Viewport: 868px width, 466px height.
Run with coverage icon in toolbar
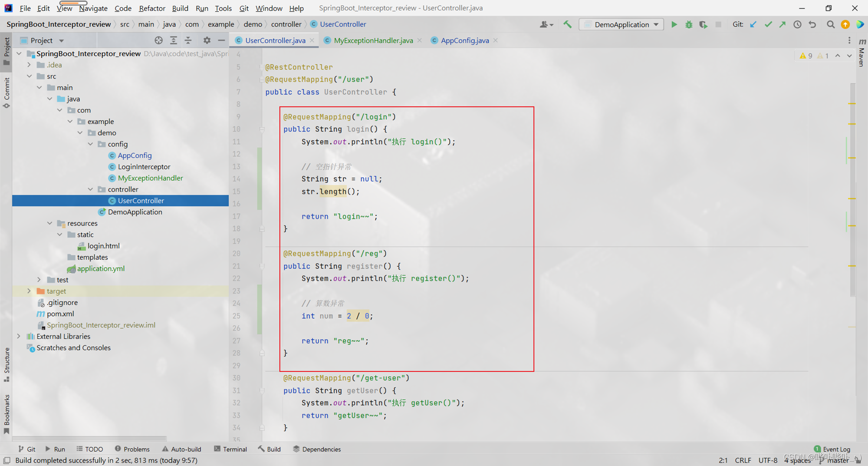click(x=704, y=25)
